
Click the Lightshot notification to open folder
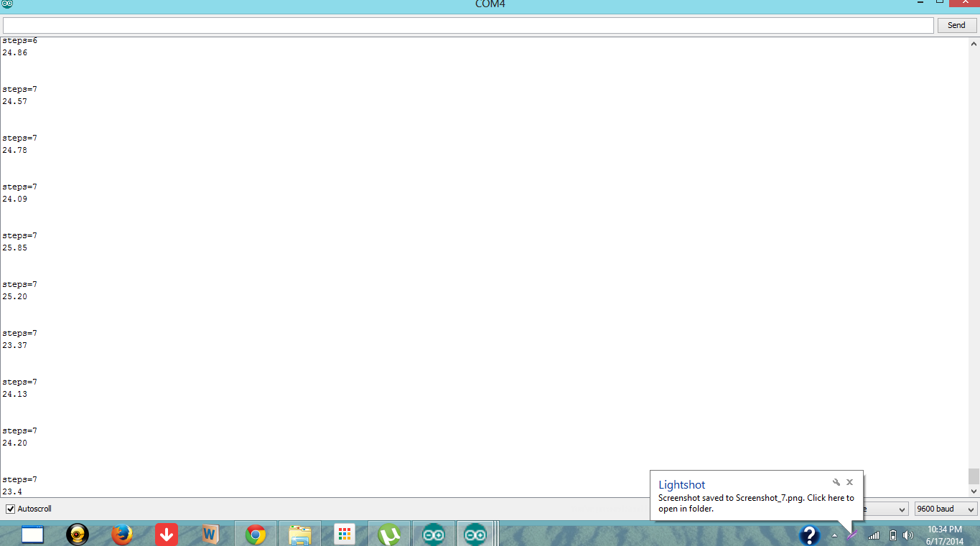coord(755,503)
